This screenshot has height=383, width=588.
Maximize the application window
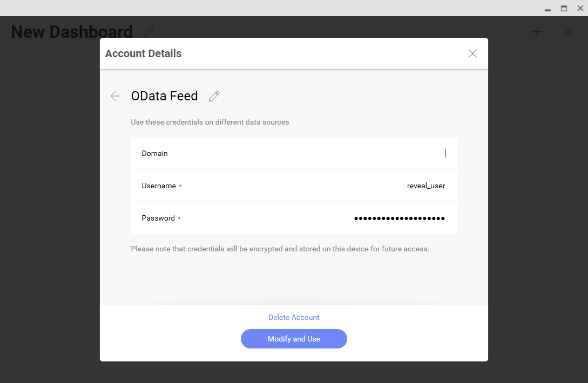564,8
